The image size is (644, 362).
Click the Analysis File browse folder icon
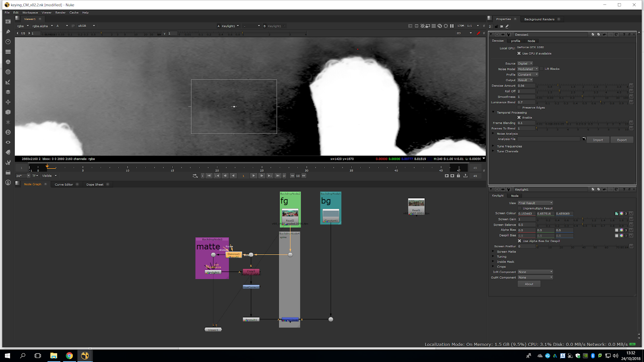point(584,139)
